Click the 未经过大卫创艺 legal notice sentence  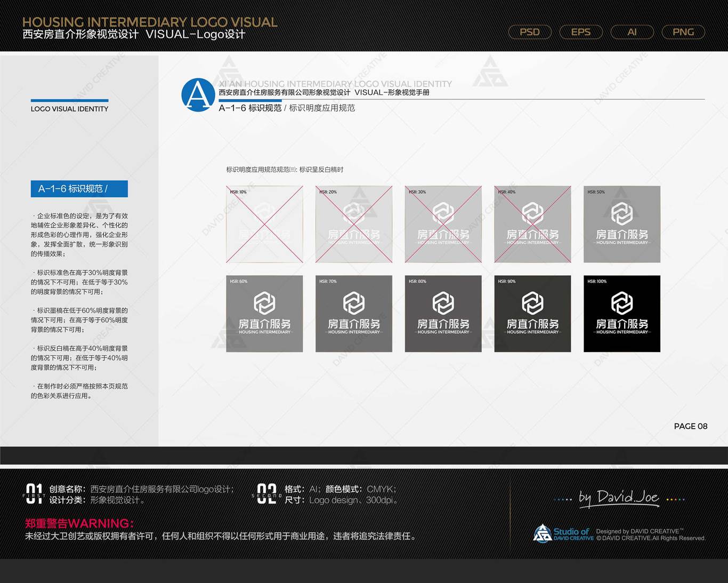[221, 536]
